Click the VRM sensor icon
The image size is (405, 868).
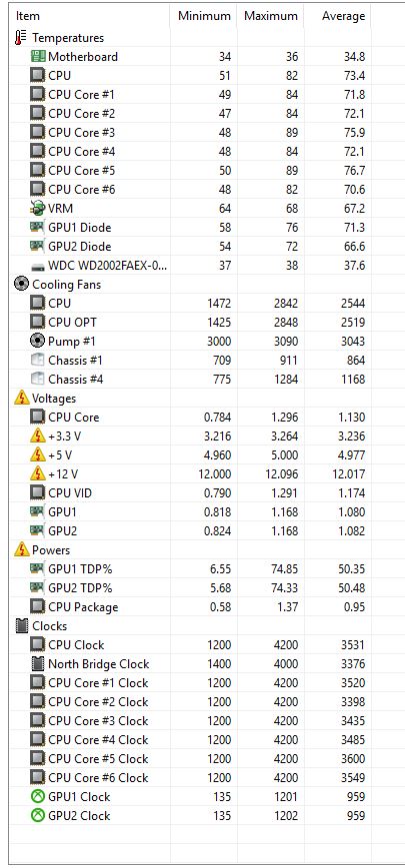pyautogui.click(x=38, y=209)
